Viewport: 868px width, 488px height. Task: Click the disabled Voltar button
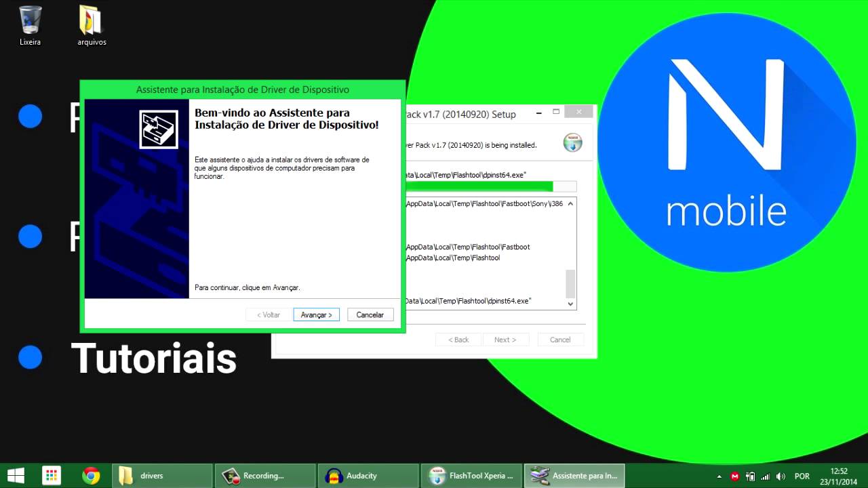269,314
